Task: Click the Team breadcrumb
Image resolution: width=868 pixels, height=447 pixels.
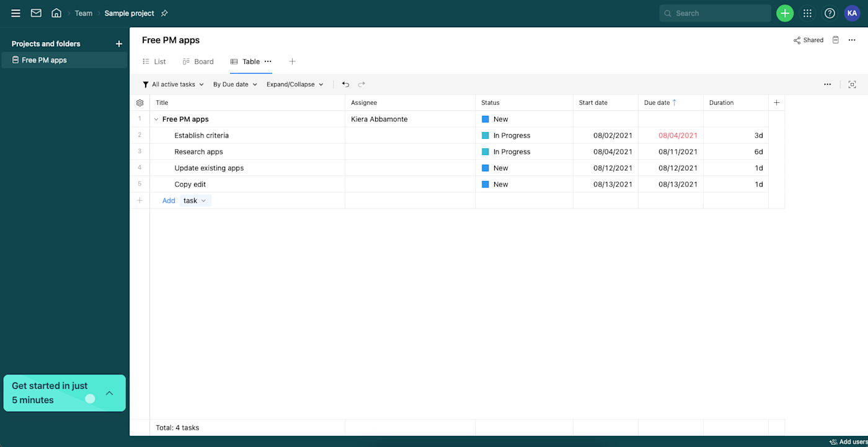Action: pyautogui.click(x=84, y=13)
